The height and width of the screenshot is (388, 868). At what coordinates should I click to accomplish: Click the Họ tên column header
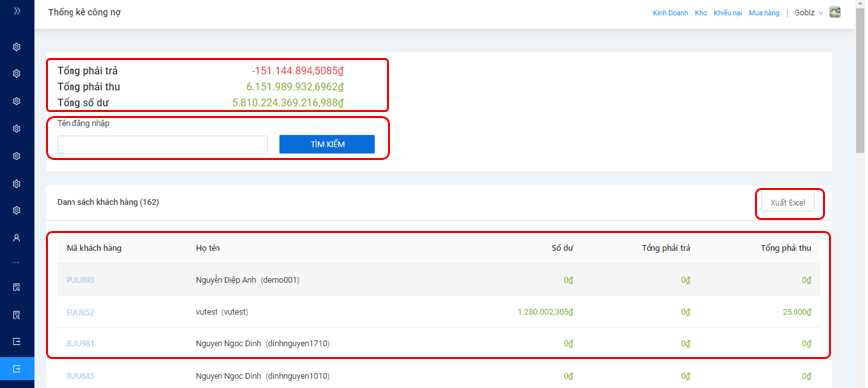tap(208, 248)
